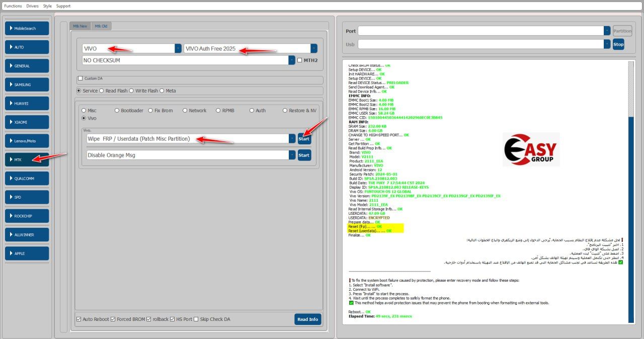Screen dimensions: 644x339
Task: Expand the VIVO Auth Free 2025 dropdown
Action: coord(314,48)
